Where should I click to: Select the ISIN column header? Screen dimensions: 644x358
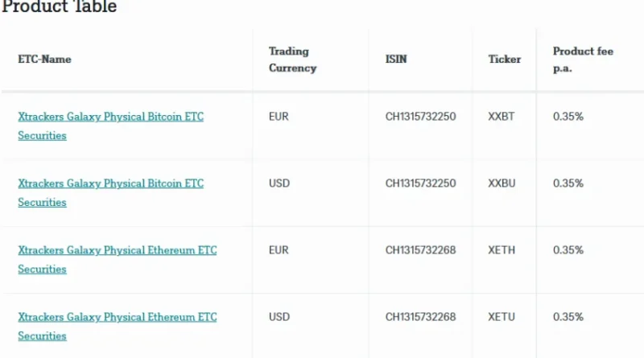click(x=396, y=60)
